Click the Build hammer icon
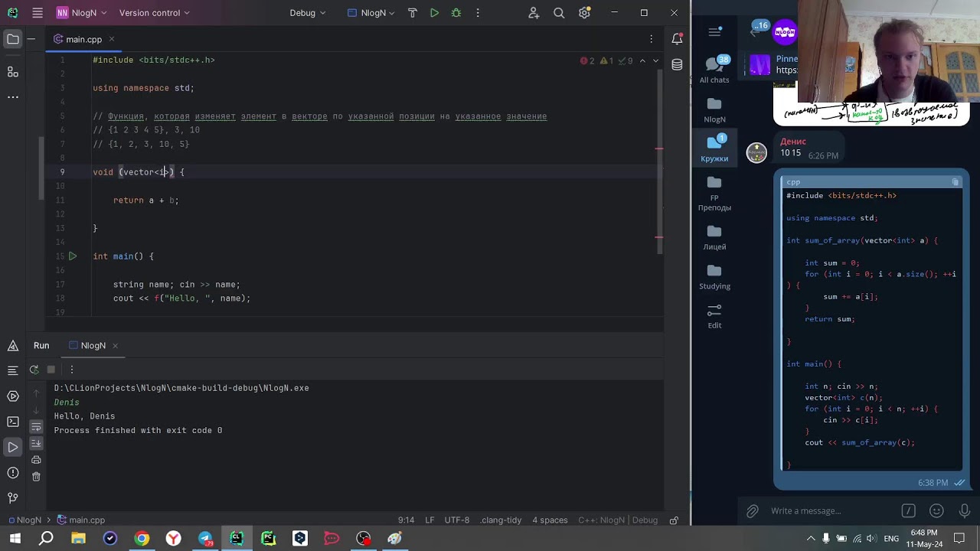The image size is (980, 551). [413, 13]
